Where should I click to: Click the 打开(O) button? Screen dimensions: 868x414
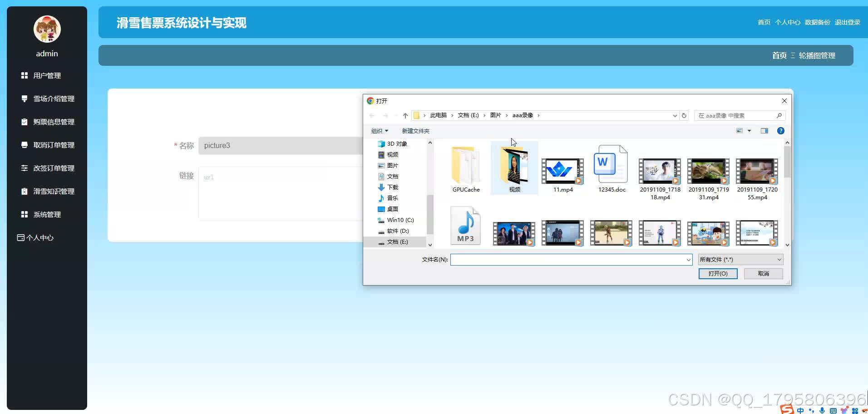(x=718, y=274)
